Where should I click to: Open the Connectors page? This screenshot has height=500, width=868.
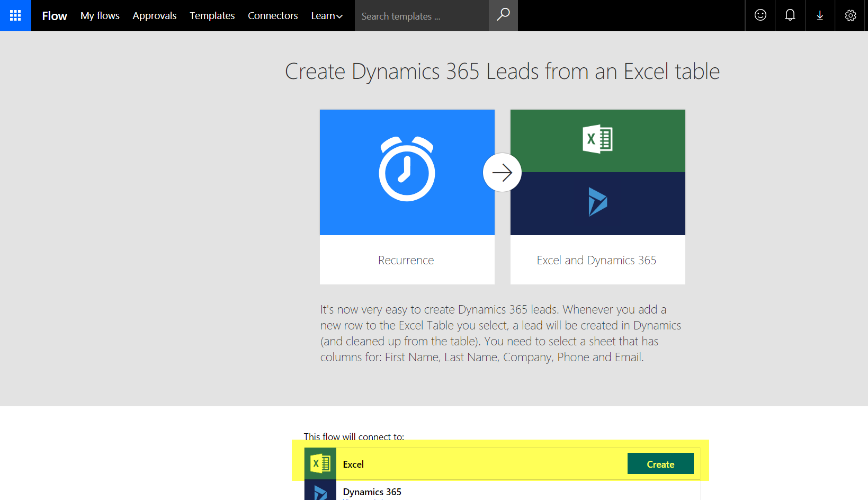pos(273,16)
